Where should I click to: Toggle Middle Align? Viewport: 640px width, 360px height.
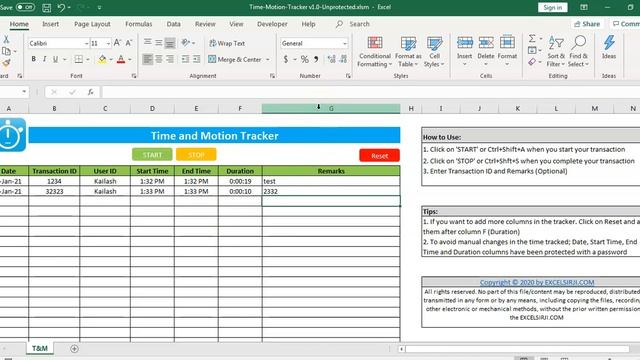tap(159, 42)
